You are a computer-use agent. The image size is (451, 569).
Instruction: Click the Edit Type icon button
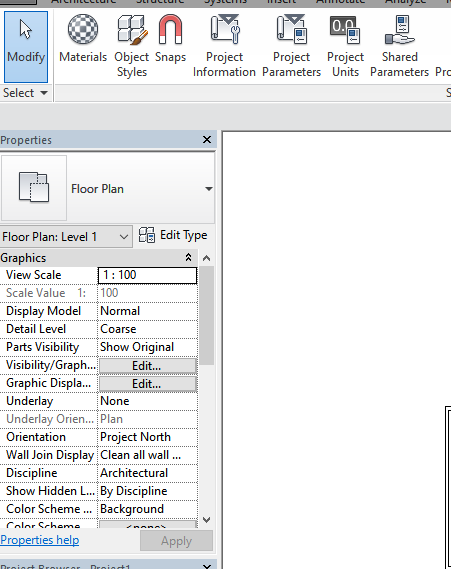[173, 235]
